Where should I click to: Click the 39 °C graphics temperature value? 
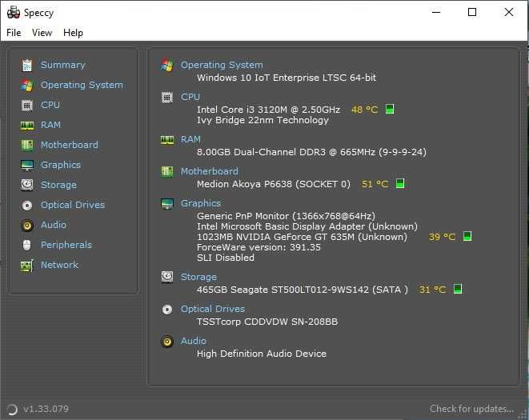[x=442, y=237]
